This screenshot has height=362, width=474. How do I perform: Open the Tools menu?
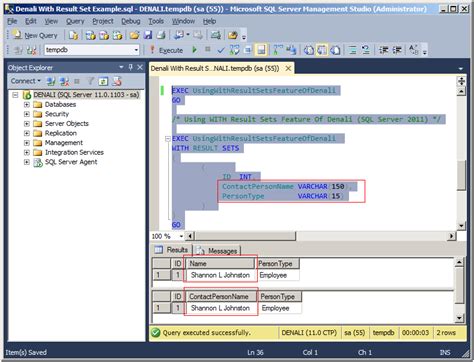point(156,21)
